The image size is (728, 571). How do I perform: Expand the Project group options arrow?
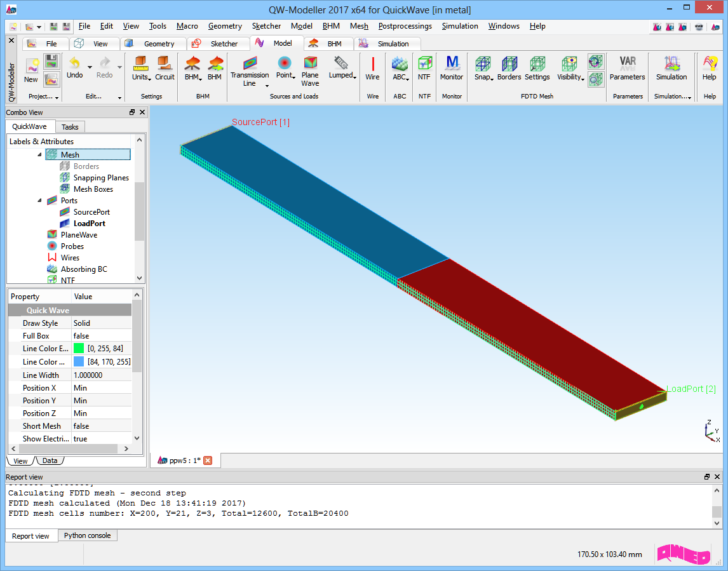(x=57, y=97)
